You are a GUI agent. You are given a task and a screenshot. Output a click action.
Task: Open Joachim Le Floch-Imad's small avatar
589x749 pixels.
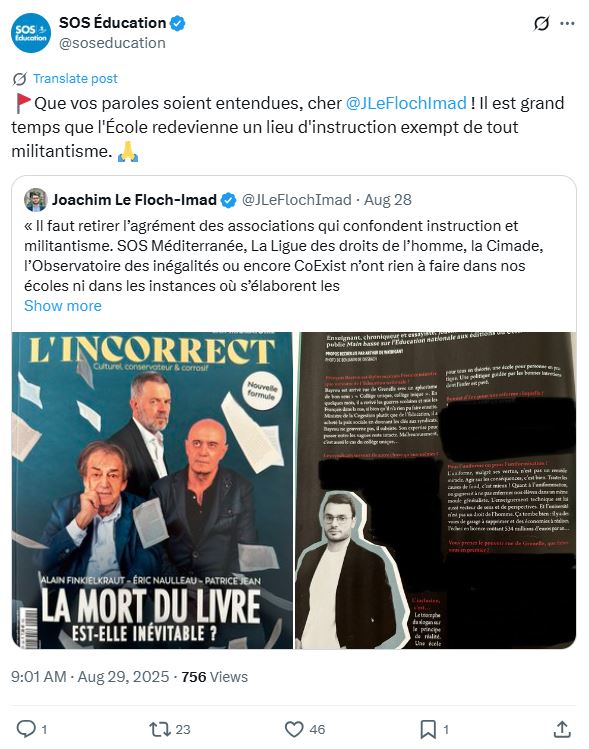(35, 200)
